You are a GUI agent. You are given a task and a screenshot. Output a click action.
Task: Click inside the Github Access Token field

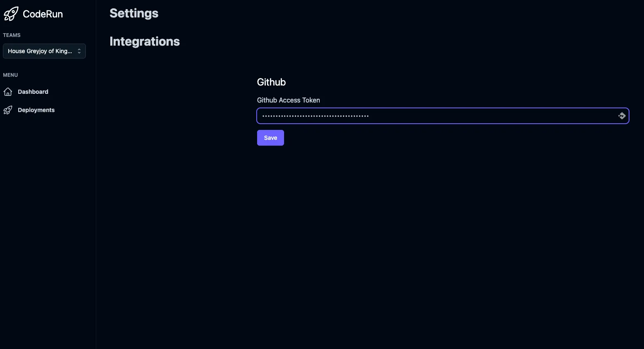[x=415, y=116]
